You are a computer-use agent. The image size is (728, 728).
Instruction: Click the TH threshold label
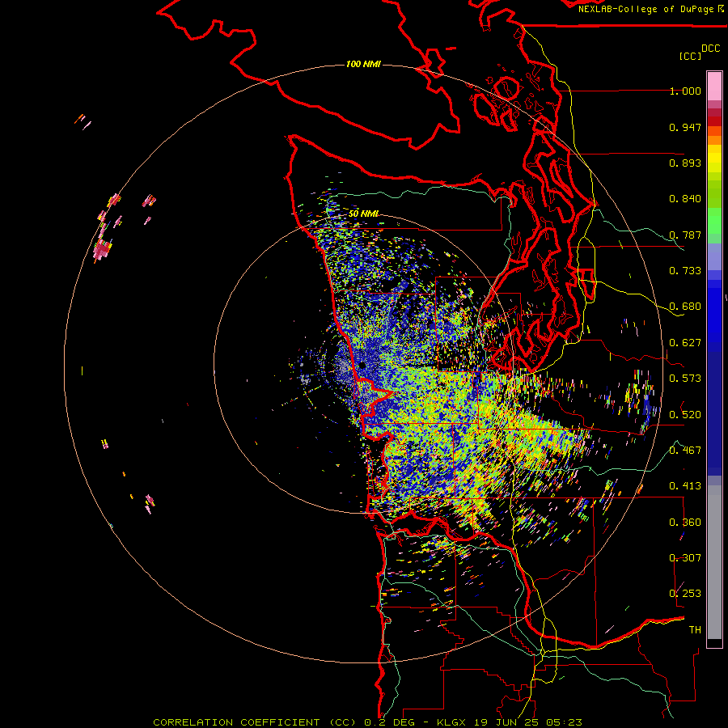[x=695, y=629]
